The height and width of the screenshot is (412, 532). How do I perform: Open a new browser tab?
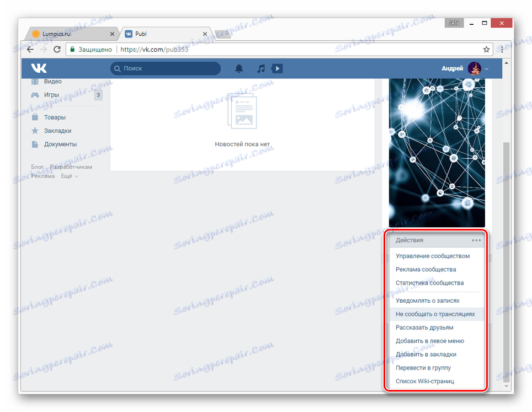(x=223, y=34)
